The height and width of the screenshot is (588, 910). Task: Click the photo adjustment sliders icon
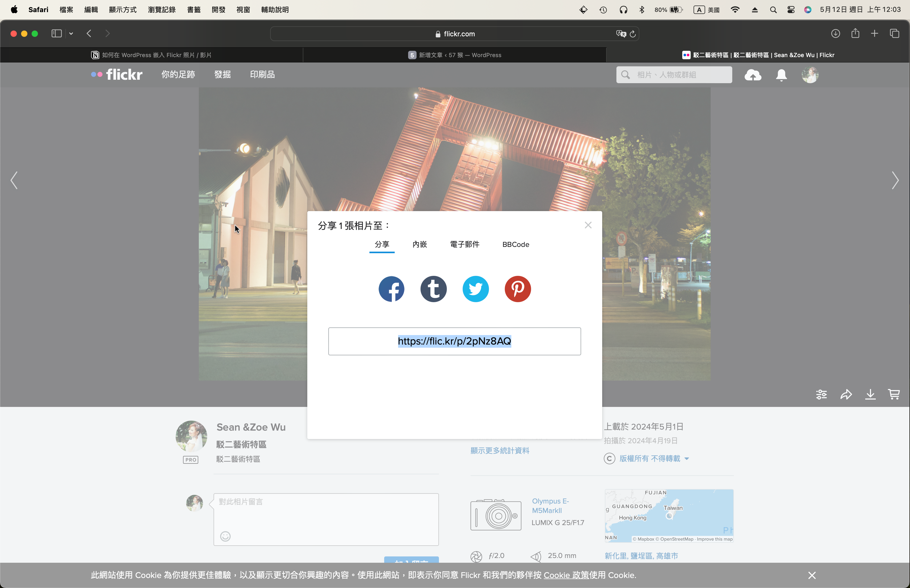(x=822, y=394)
